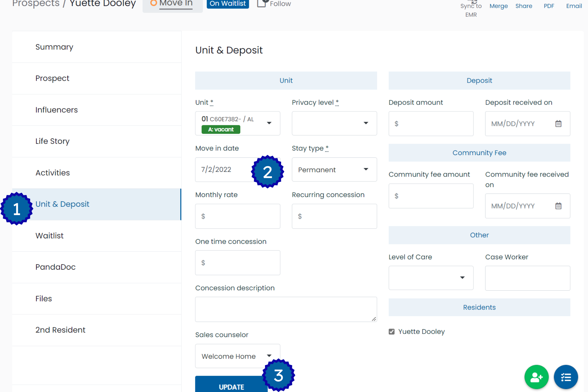Click the Follow flag icon
This screenshot has height=392, width=588.
(262, 3)
